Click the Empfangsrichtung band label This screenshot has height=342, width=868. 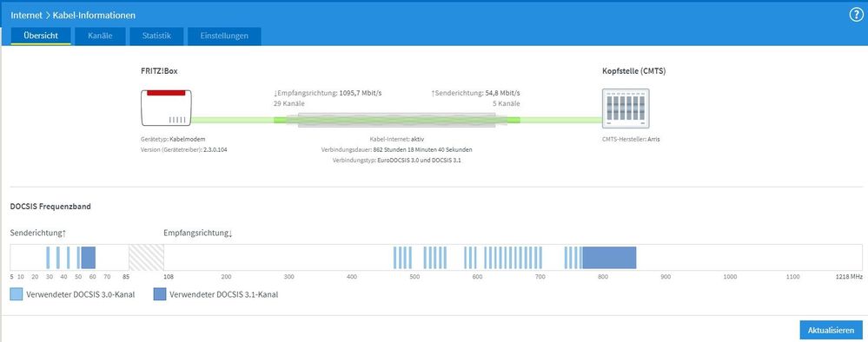[197, 233]
